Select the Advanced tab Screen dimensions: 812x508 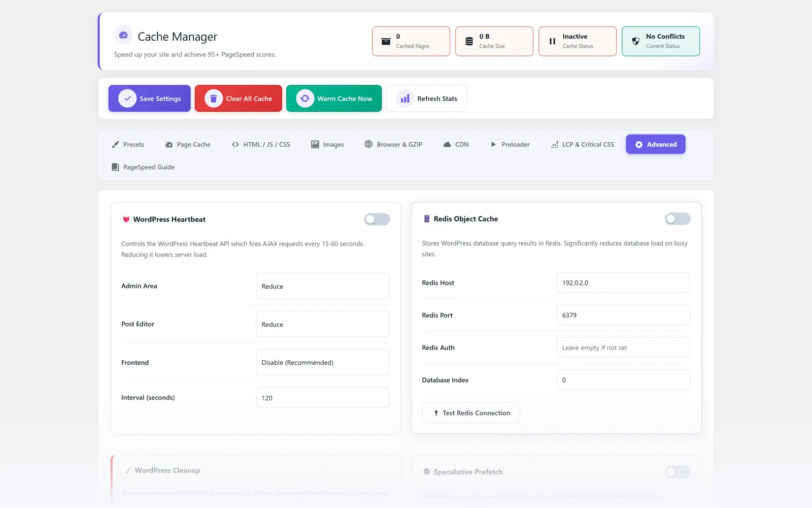click(656, 144)
